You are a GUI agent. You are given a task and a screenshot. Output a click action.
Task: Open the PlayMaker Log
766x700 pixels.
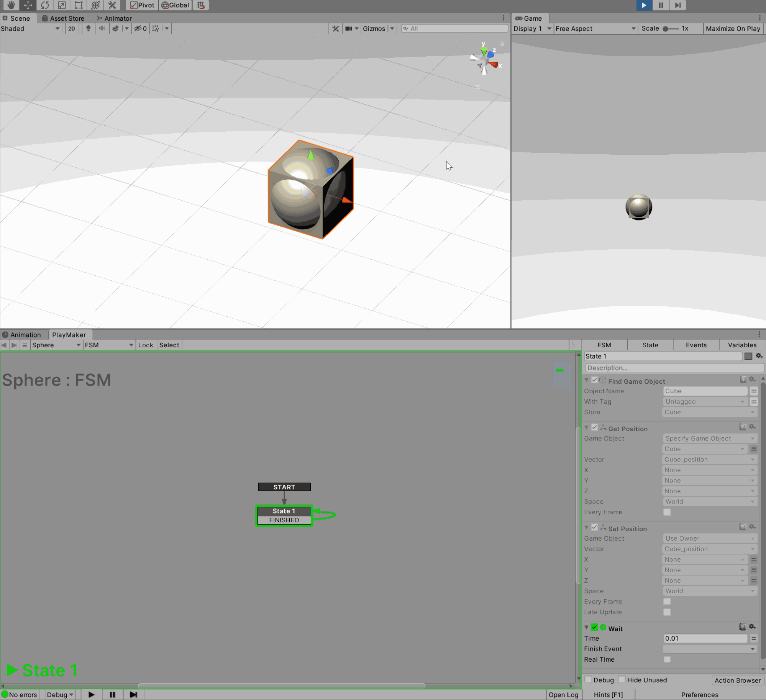tap(563, 695)
